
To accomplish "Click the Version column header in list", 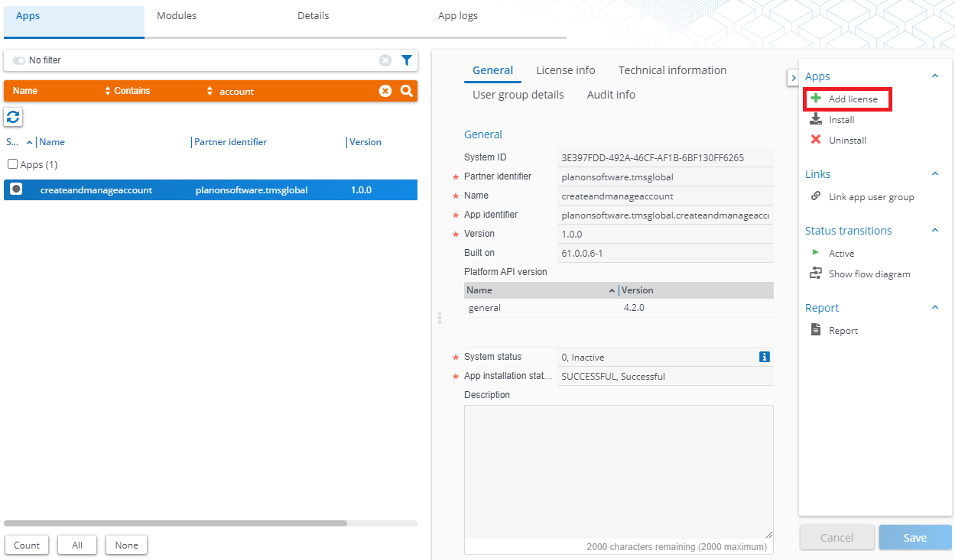I will [365, 142].
